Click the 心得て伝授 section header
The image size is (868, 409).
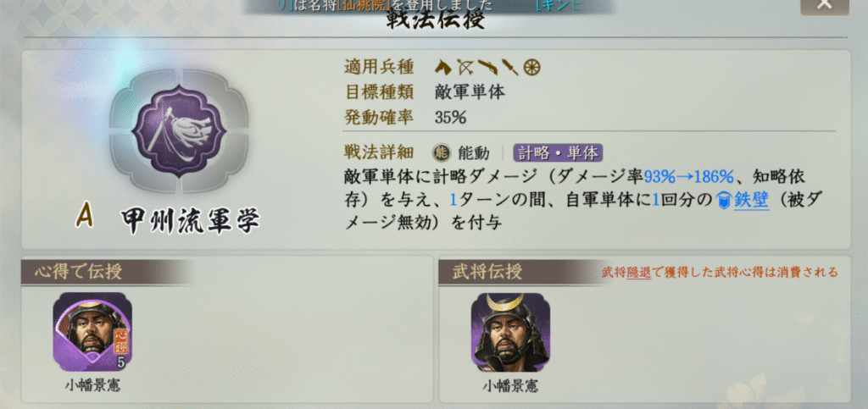click(x=79, y=271)
